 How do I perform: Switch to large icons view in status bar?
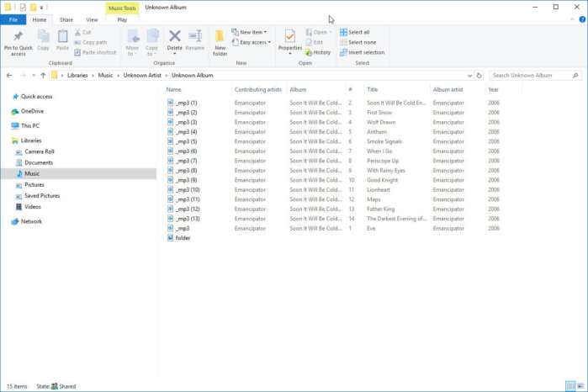(x=580, y=386)
